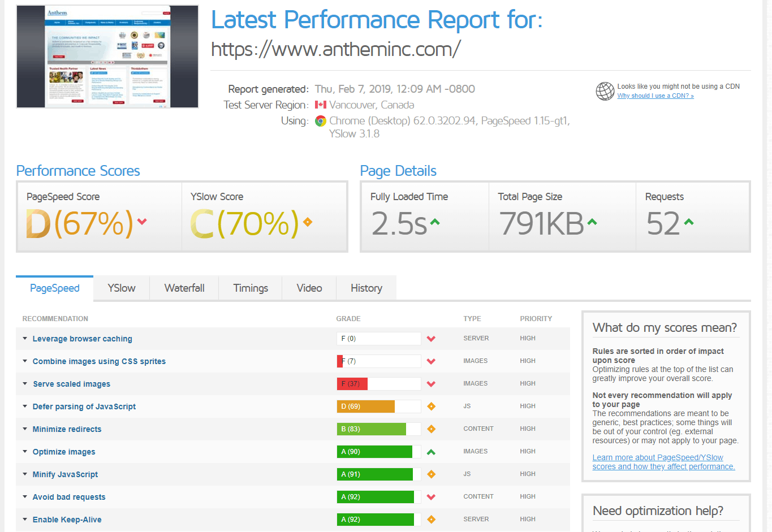Click the https://www.antheminc.com/ URL heading
The height and width of the screenshot is (532, 772).
pyautogui.click(x=336, y=49)
